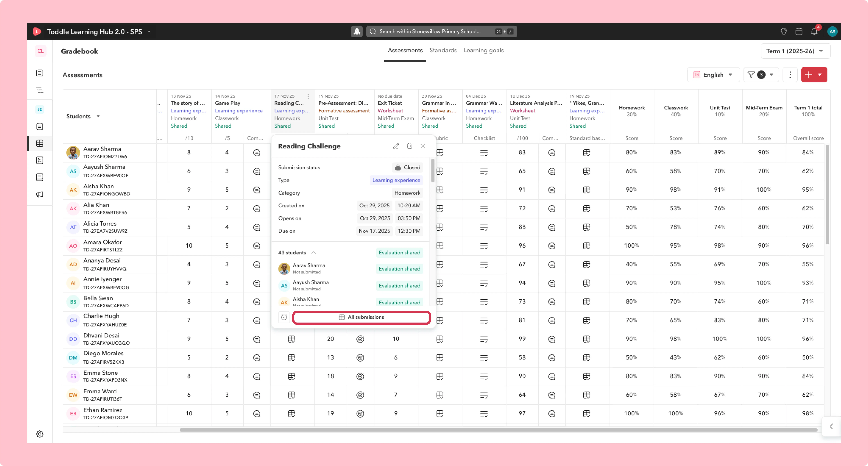The height and width of the screenshot is (466, 868).
Task: Click the All submissions button
Action: pyautogui.click(x=362, y=317)
